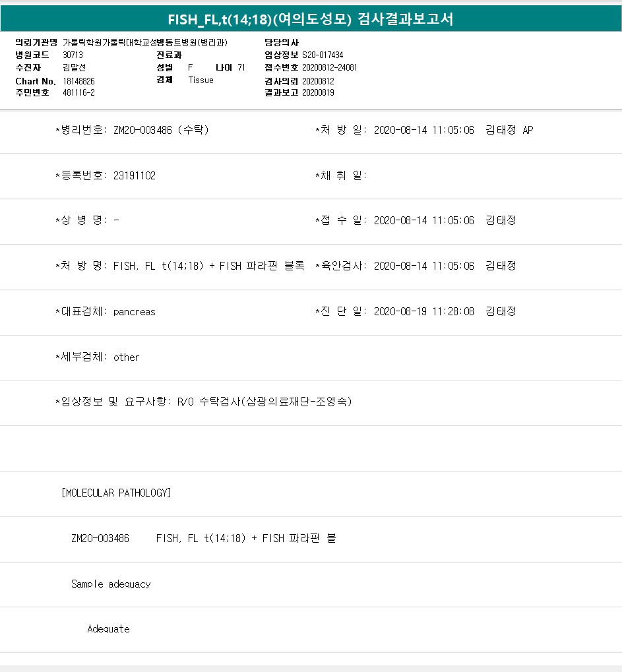The height and width of the screenshot is (672, 622).
Task: Select the R/O 수탁검사 clinical request text
Action: (264, 402)
